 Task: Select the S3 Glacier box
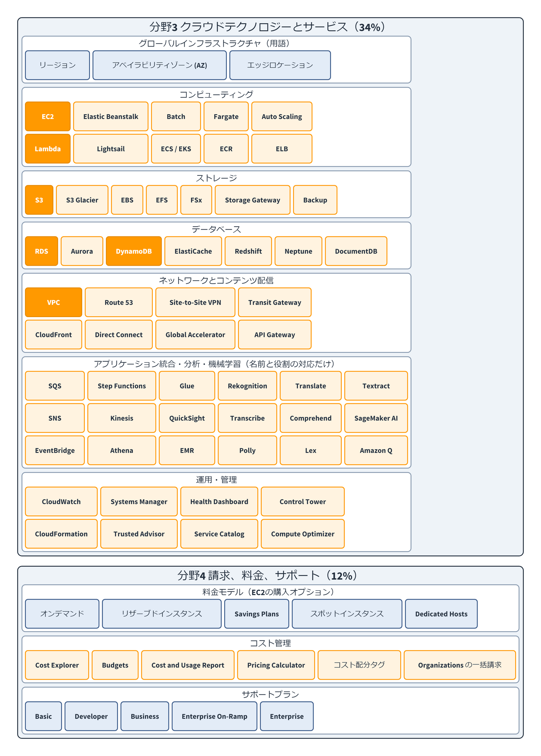pyautogui.click(x=82, y=200)
